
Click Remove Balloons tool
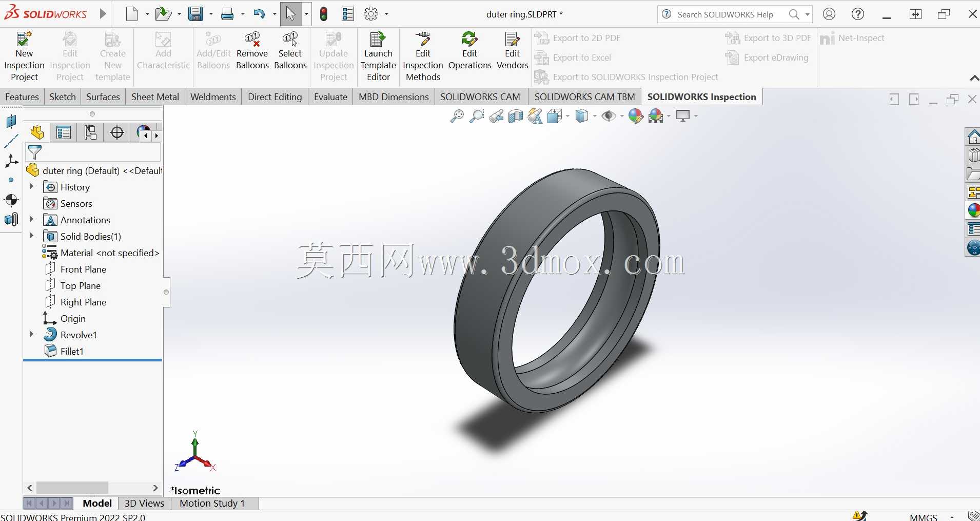(252, 51)
